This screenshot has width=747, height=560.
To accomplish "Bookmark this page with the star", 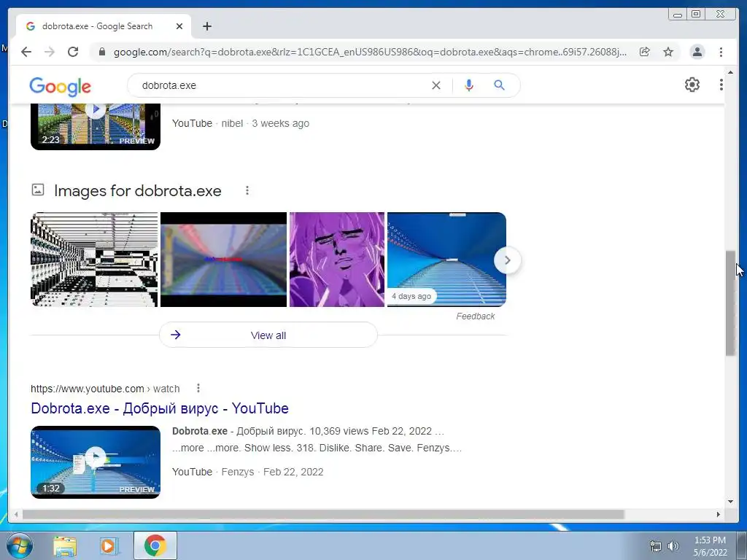I will 668,52.
